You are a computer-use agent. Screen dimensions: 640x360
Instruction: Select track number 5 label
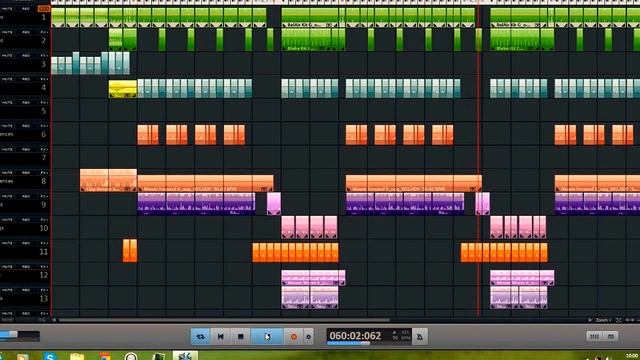click(x=44, y=111)
